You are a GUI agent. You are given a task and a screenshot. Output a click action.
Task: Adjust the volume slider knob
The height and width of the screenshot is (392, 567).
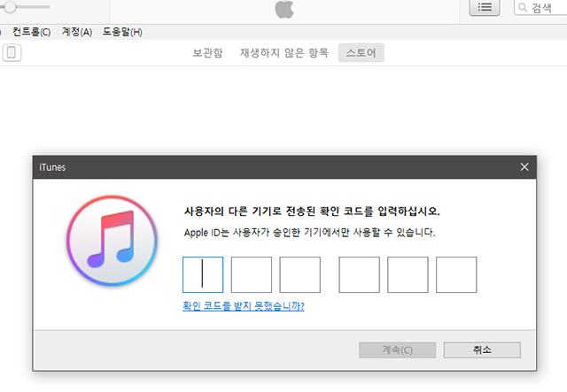(x=10, y=6)
